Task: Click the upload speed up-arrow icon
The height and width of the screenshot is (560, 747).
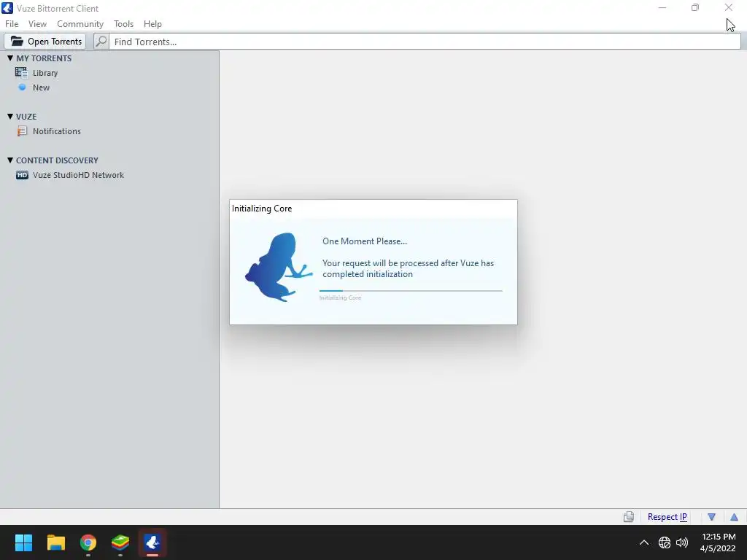Action: tap(734, 517)
